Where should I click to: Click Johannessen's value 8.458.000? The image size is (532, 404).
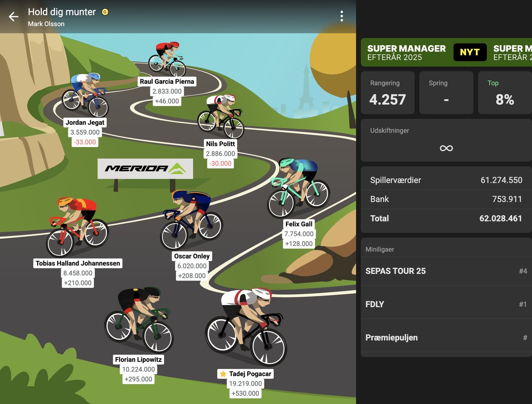78,273
